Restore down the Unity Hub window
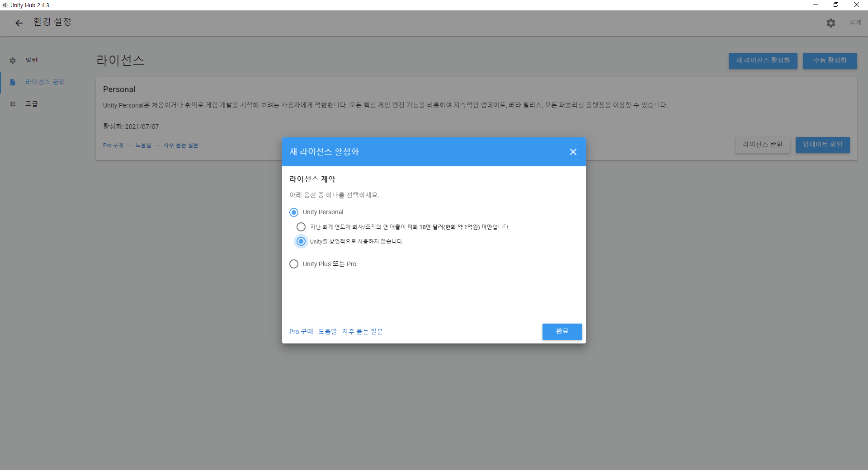 pos(836,5)
